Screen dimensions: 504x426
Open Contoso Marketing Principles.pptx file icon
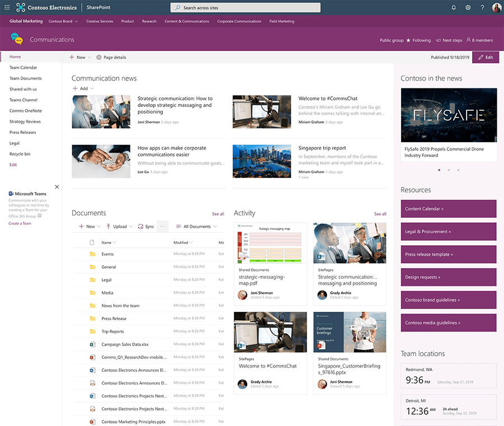(92, 422)
